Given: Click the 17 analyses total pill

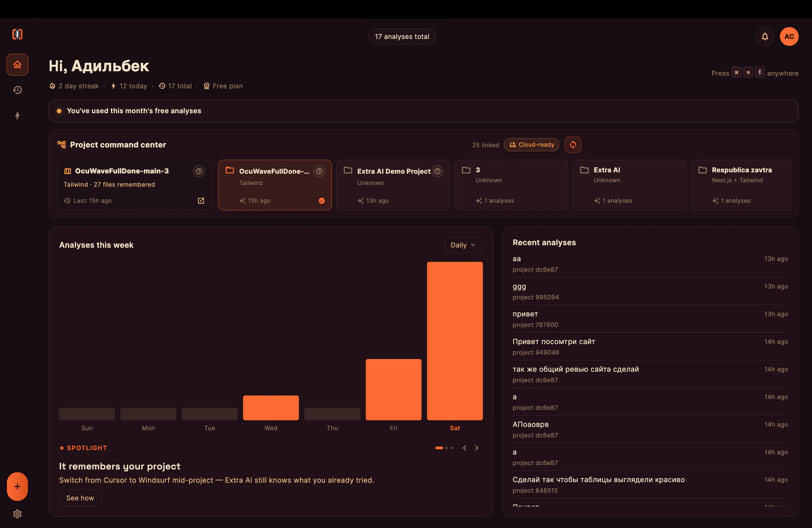Looking at the screenshot, I should click(x=402, y=36).
